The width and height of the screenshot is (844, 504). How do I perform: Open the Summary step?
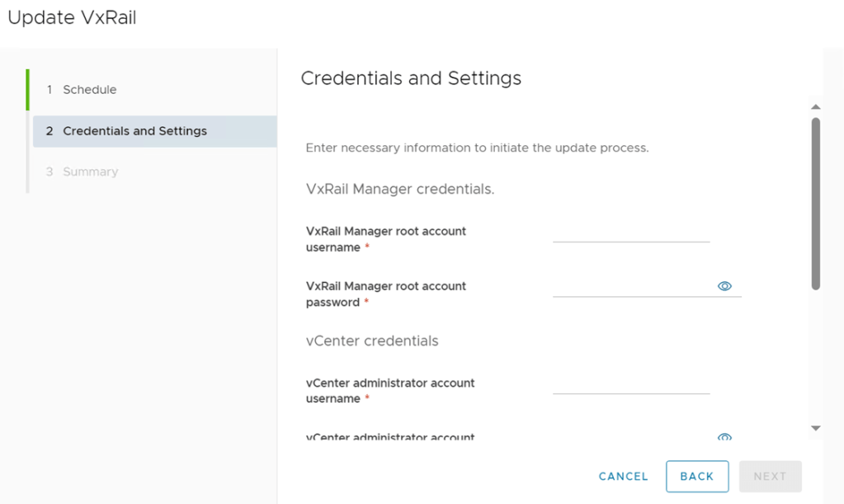pyautogui.click(x=90, y=172)
